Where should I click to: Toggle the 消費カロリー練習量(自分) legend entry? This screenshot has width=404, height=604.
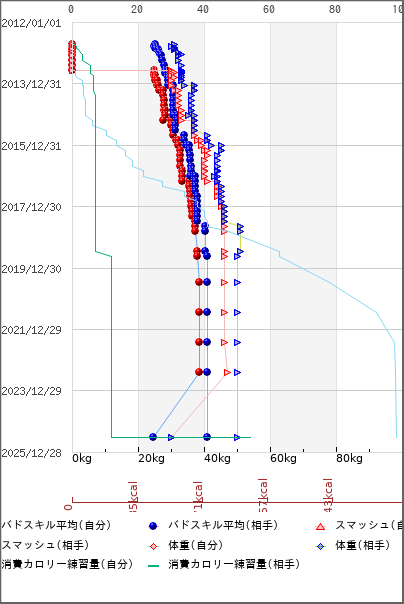point(67,565)
